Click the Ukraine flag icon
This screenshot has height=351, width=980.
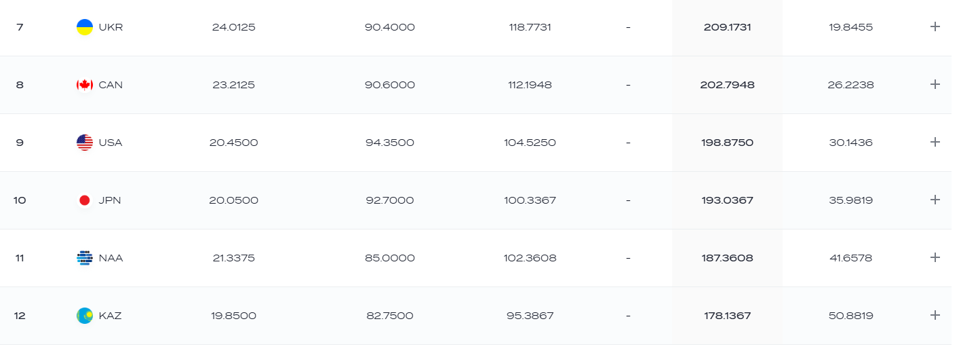85,27
